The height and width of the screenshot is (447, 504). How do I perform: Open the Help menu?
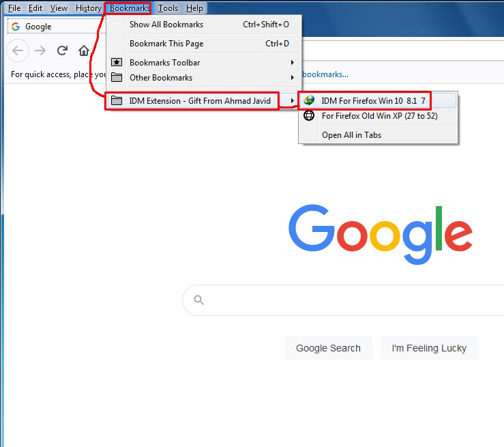coord(194,8)
